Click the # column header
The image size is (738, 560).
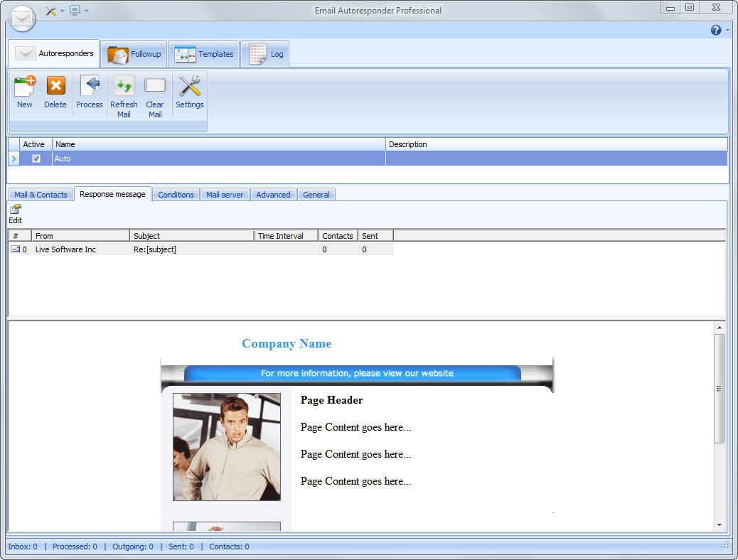20,236
